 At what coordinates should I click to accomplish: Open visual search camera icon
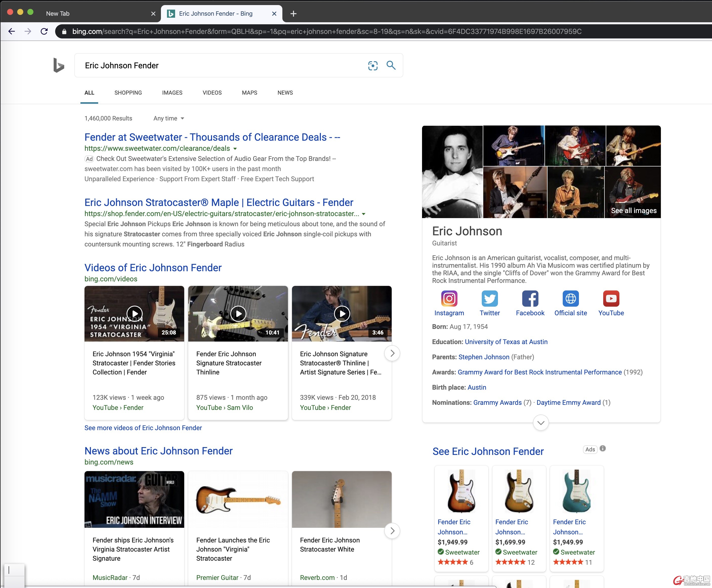tap(373, 65)
